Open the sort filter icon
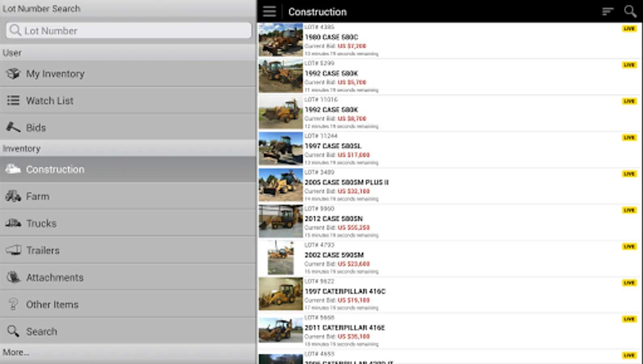Image resolution: width=643 pixels, height=364 pixels. pos(607,11)
